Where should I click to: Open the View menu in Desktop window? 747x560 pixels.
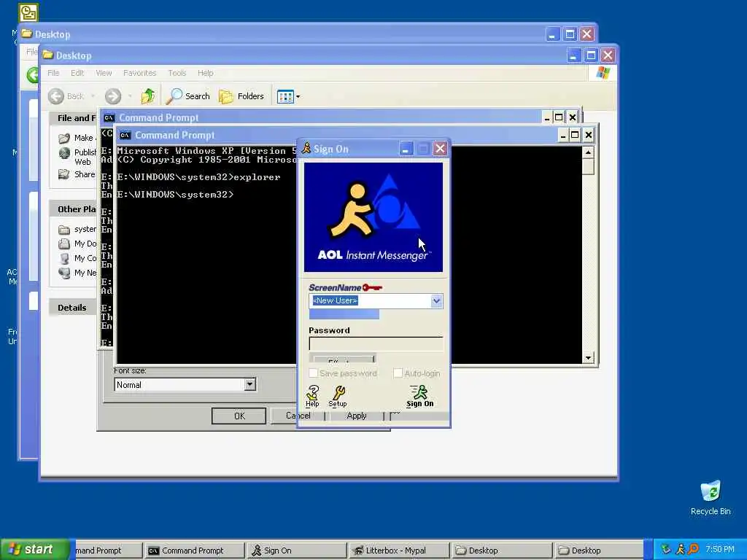tap(104, 73)
